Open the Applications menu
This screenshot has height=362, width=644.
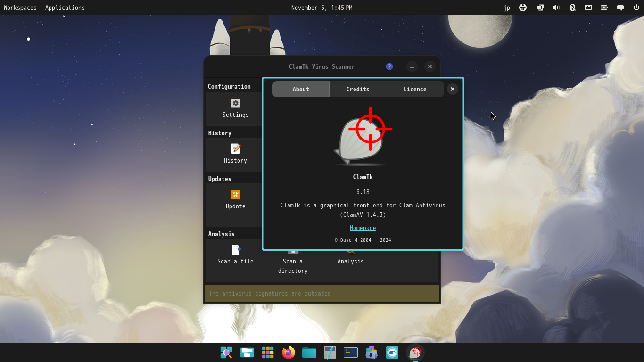point(65,8)
